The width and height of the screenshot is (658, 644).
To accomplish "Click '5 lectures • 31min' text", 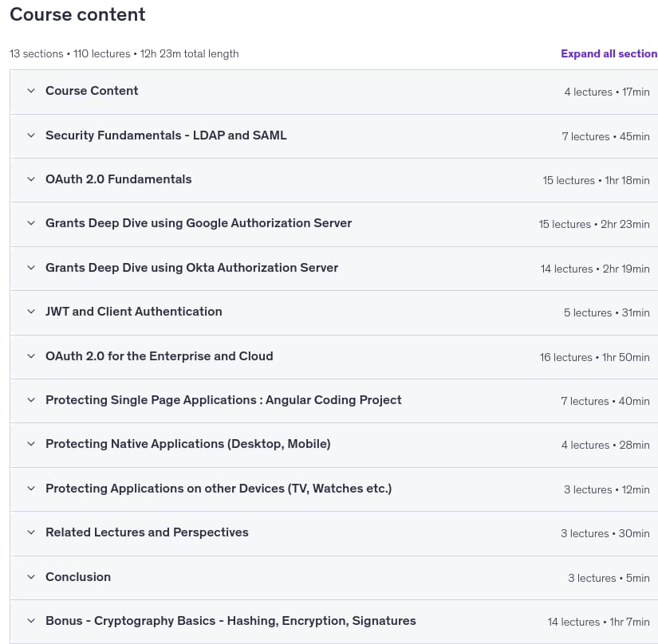I will coord(607,312).
